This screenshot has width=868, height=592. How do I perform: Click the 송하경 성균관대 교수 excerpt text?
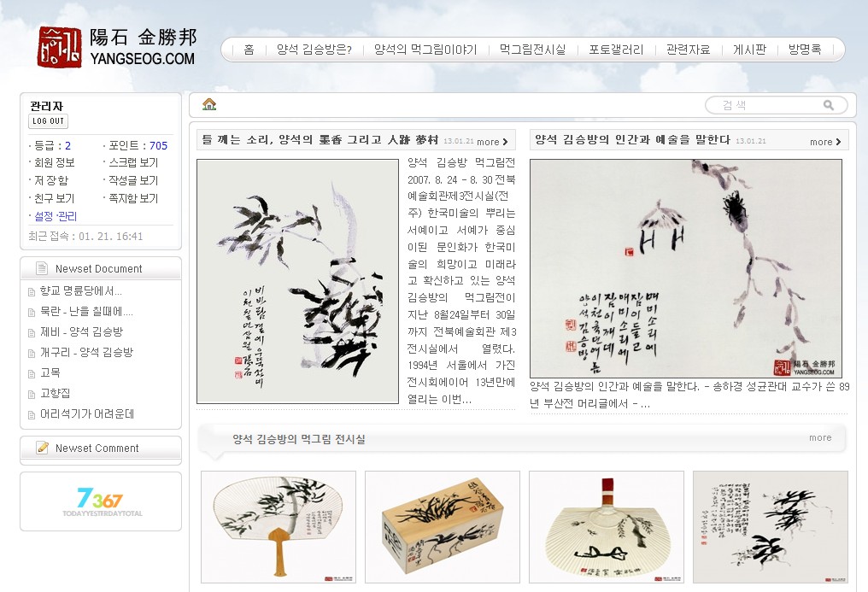[689, 395]
